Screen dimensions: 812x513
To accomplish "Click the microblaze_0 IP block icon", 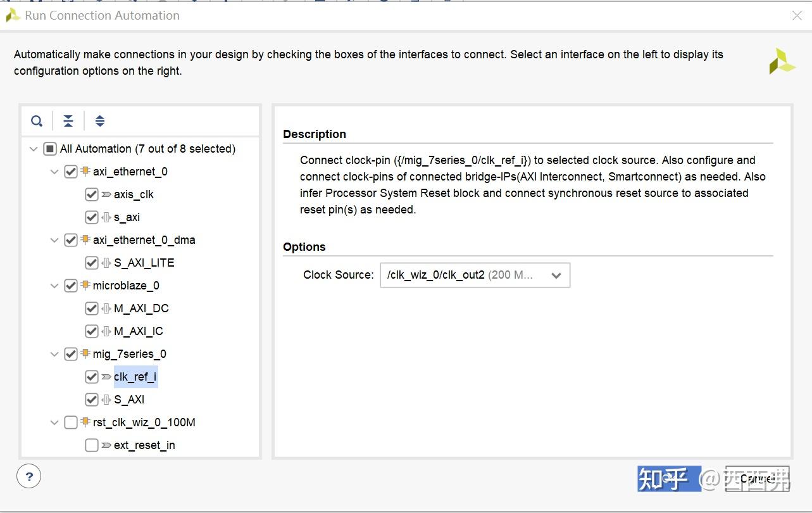I will [85, 286].
